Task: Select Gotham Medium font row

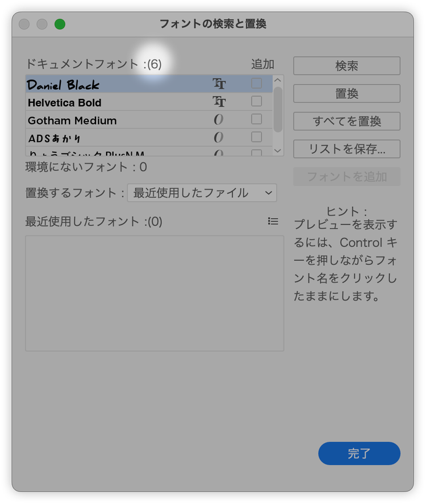Action: [x=72, y=120]
